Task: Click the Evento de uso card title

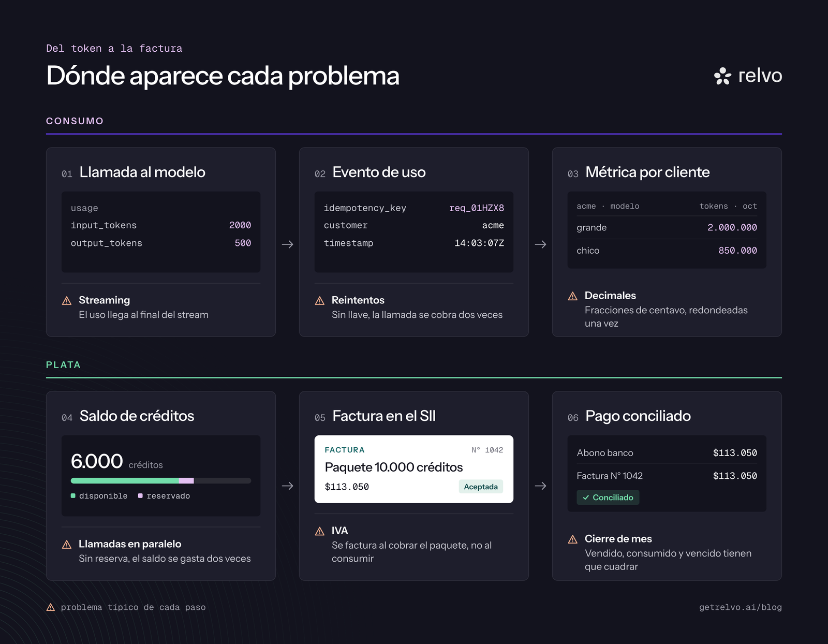Action: click(379, 172)
